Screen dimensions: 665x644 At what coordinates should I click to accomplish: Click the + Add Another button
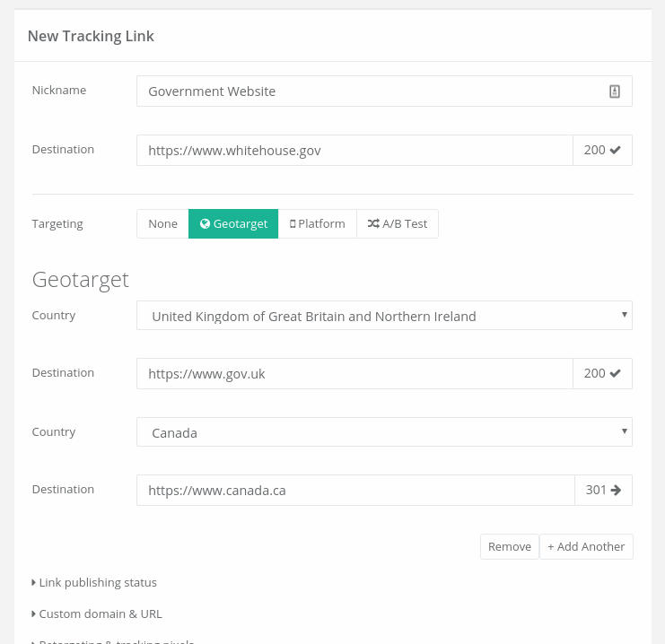pyautogui.click(x=586, y=547)
